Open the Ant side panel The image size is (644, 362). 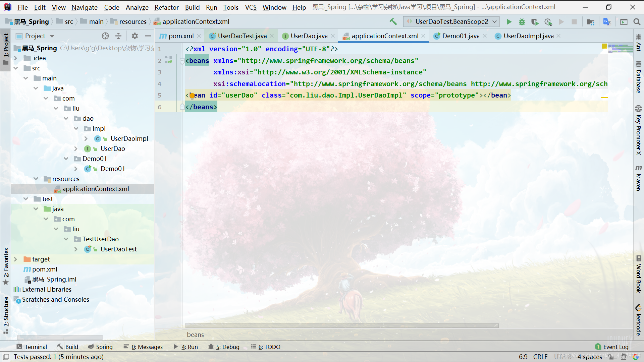pyautogui.click(x=638, y=42)
